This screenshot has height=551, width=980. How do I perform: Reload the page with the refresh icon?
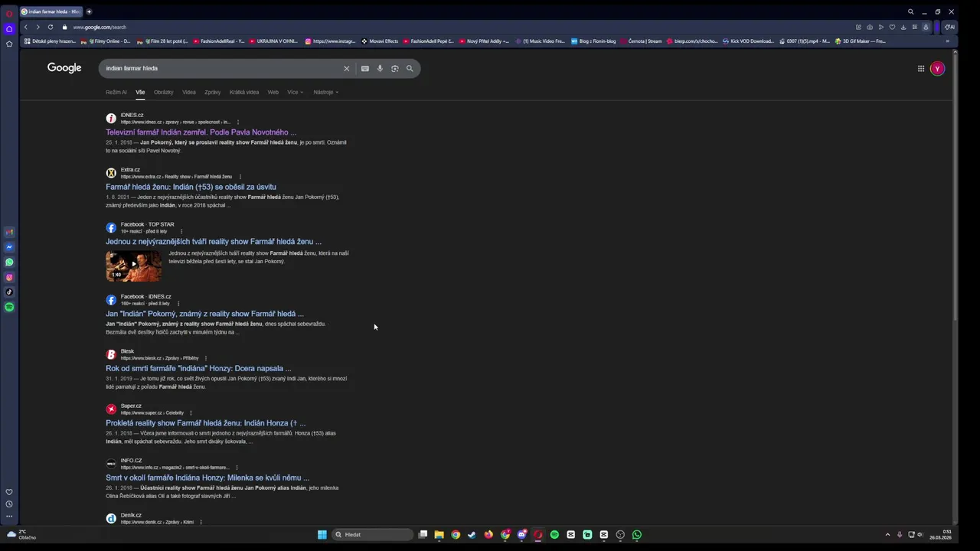click(51, 27)
